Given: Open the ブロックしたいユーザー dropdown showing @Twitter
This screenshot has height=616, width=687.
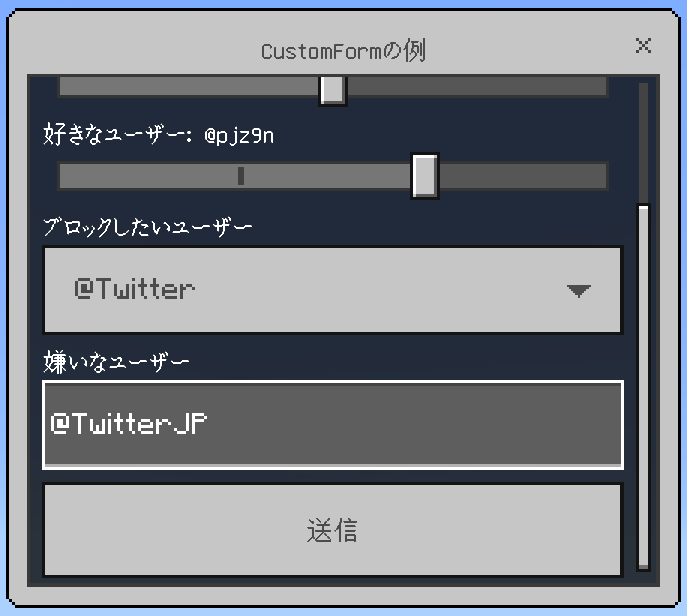Looking at the screenshot, I should pos(333,290).
